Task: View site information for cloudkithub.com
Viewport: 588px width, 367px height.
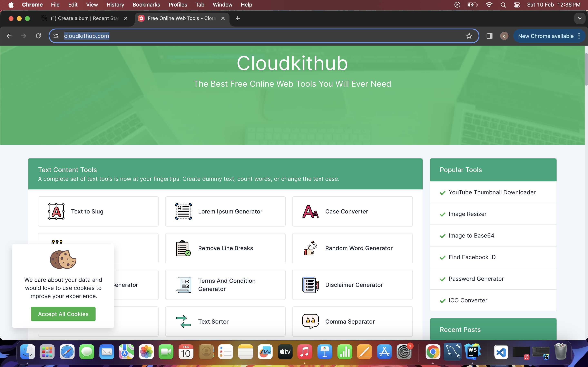Action: tap(56, 36)
